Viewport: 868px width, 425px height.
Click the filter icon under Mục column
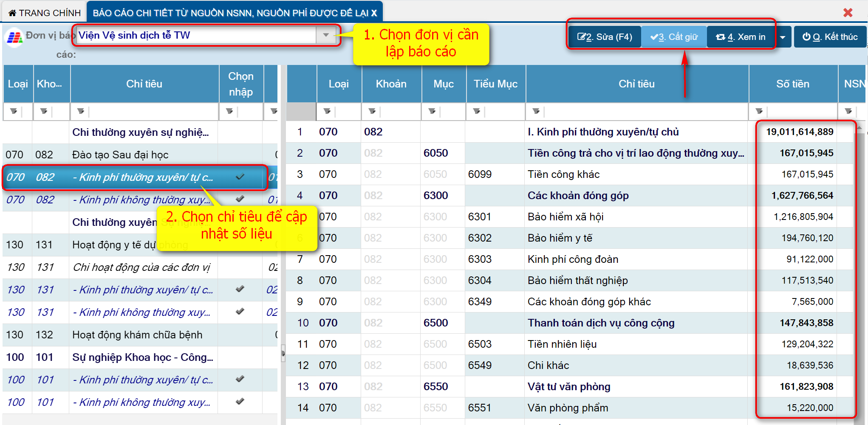coord(432,111)
